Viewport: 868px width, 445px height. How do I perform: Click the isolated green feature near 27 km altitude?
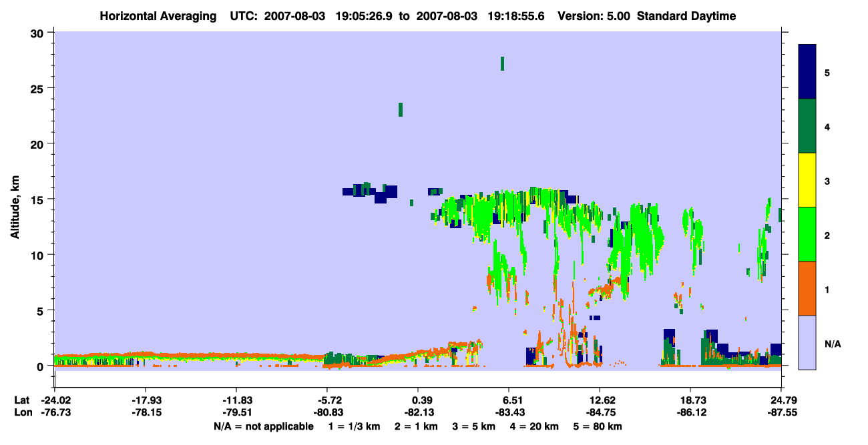click(502, 63)
